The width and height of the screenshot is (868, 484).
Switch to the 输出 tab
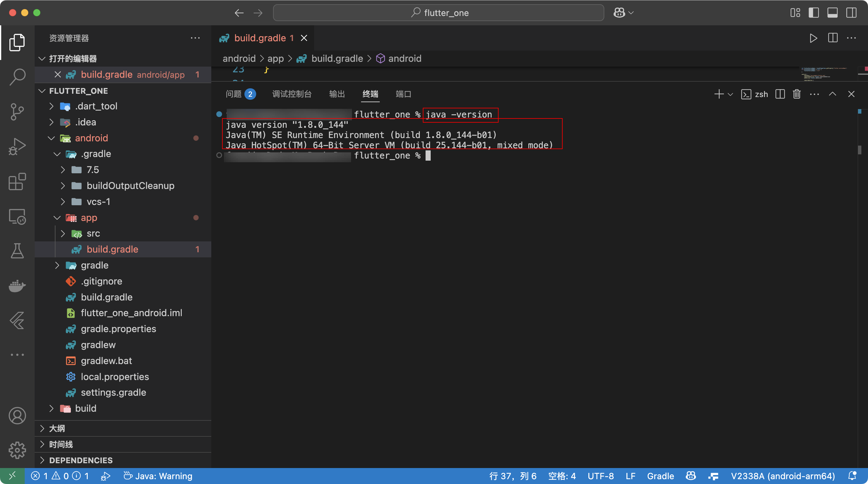coord(337,94)
